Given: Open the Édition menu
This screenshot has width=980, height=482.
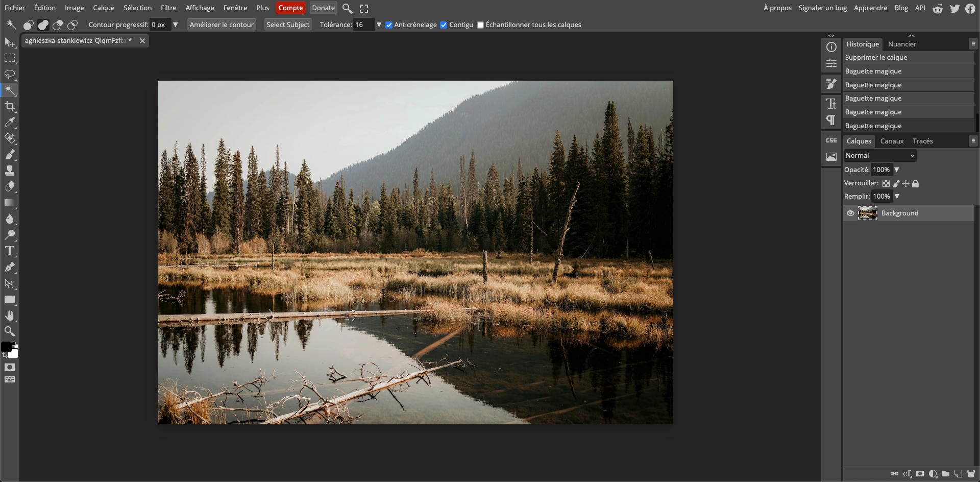Looking at the screenshot, I should pos(45,8).
